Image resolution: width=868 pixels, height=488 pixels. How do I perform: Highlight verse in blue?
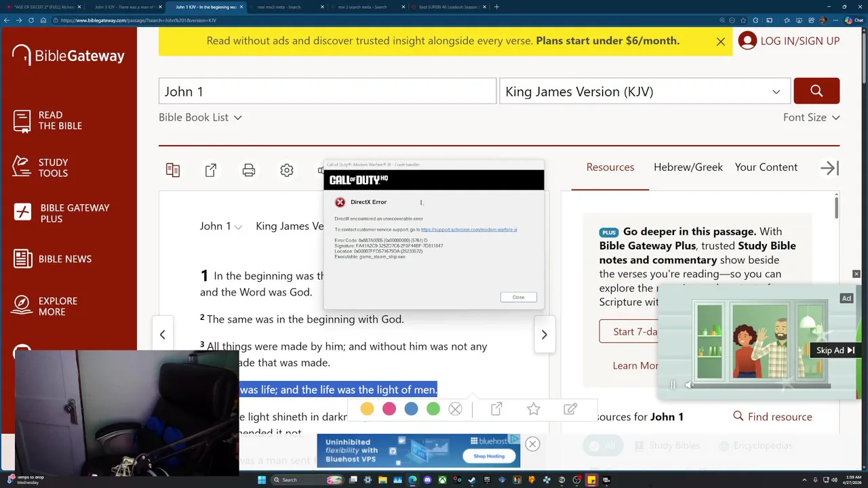(411, 409)
